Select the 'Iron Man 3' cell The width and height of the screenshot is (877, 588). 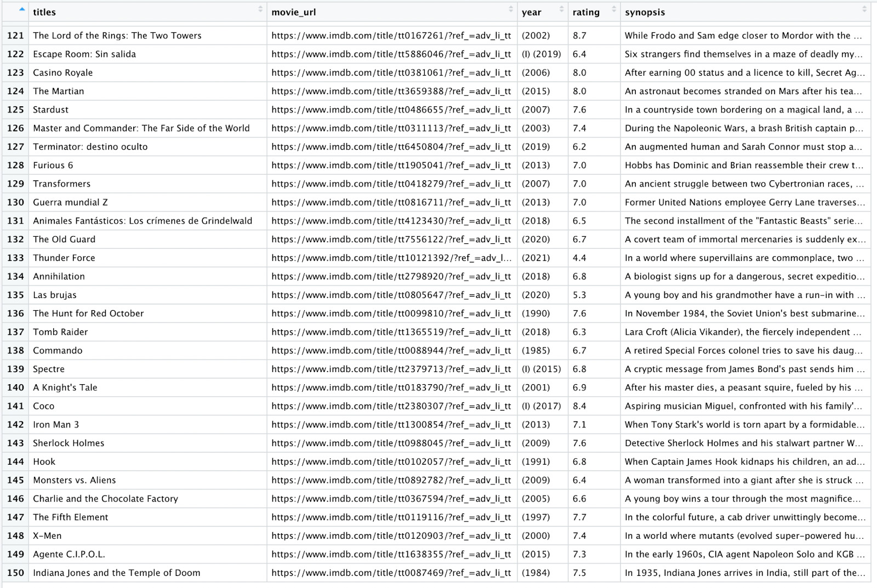coord(147,425)
